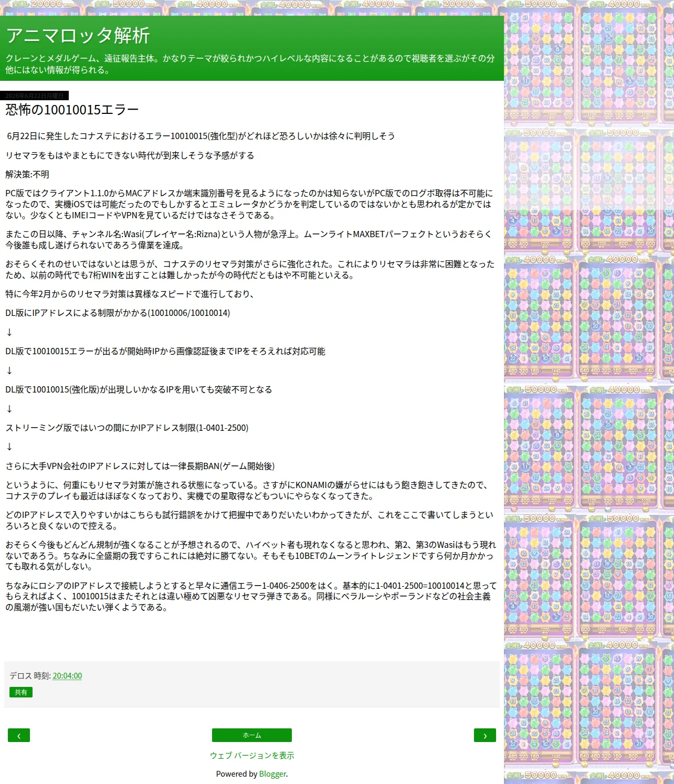This screenshot has width=674, height=784.
Task: Click the paragraph starting ちなみにロシアのIPアドレス
Action: pyautogui.click(x=251, y=596)
